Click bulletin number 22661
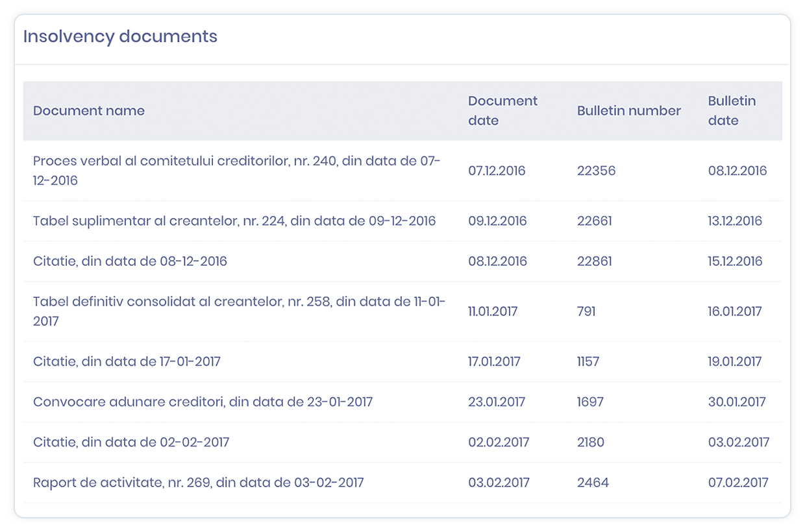The width and height of the screenshot is (805, 532). [595, 221]
